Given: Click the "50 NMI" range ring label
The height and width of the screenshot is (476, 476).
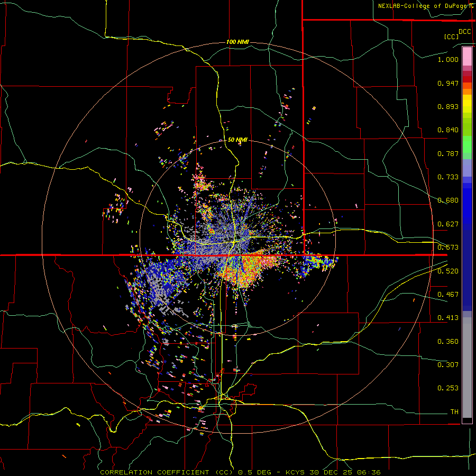Looking at the screenshot, I should (x=237, y=140).
